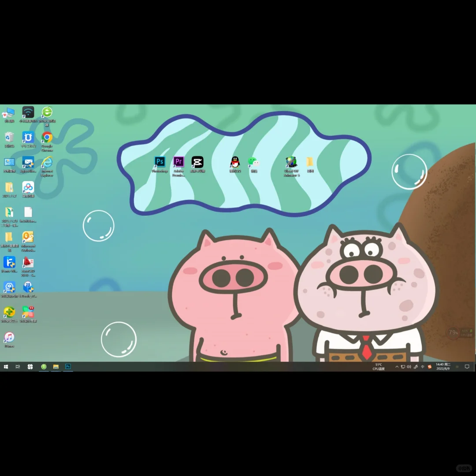Launch the WeChat desktop shortcut
Screen dimensions: 476x476
pyautogui.click(x=254, y=164)
